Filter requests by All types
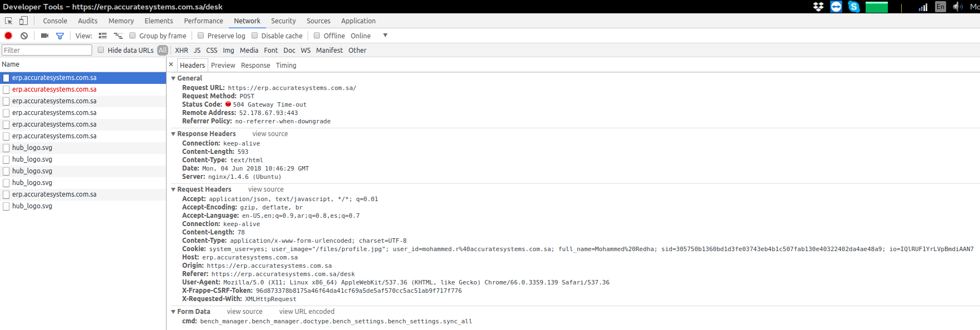Viewport: 980px width, 330px height. 163,50
